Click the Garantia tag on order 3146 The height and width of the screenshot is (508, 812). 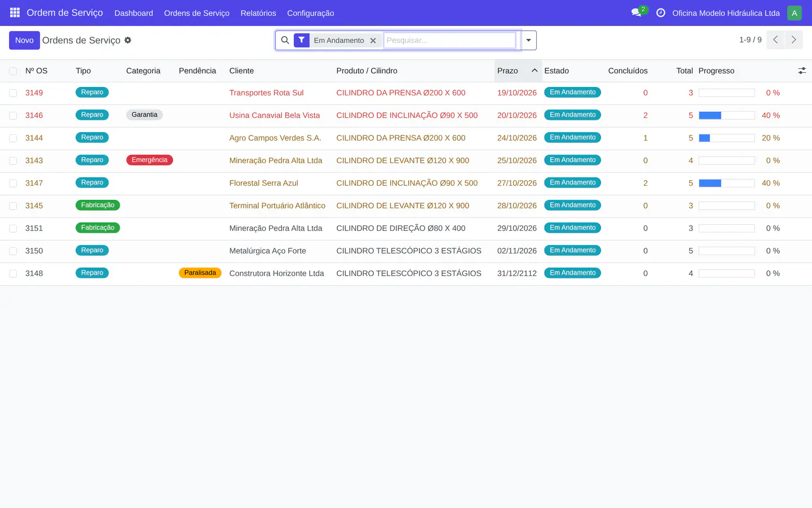point(144,115)
